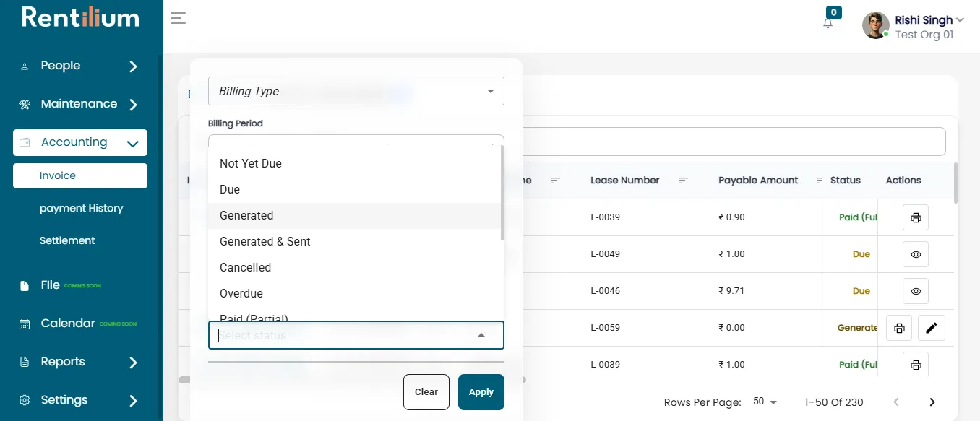Screen dimensions: 980x421
Task: Click the File sidebar icon
Action: click(x=25, y=285)
